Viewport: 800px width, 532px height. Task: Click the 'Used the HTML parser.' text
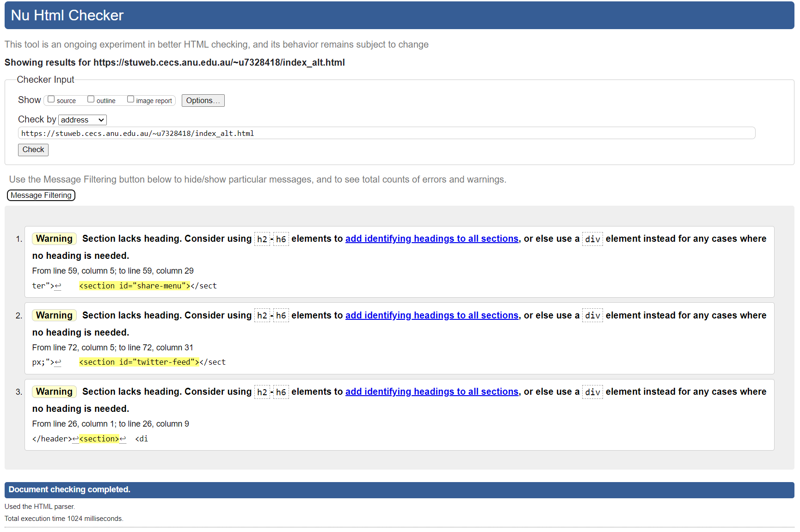point(40,507)
